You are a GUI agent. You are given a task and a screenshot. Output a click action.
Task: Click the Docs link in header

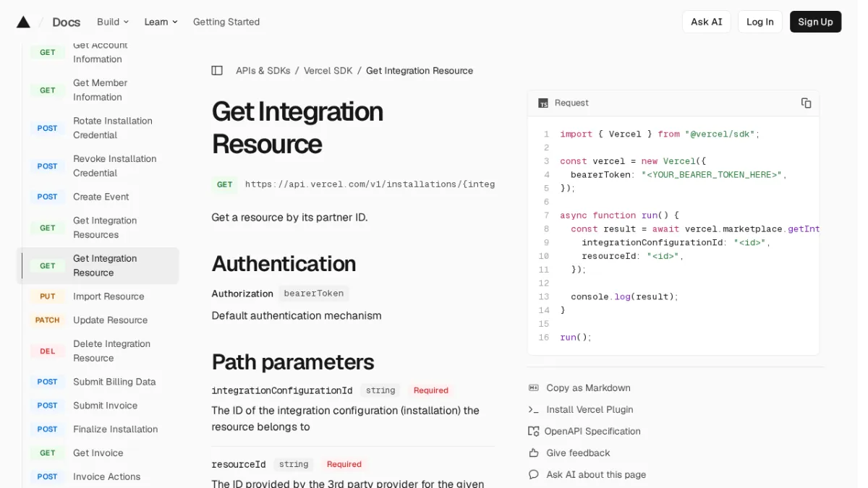tap(67, 22)
